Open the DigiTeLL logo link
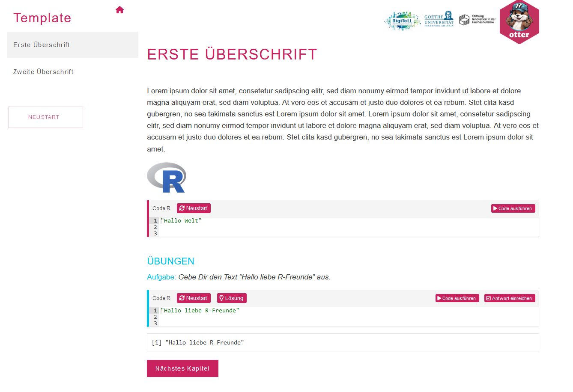This screenshot has height=392, width=573. coord(402,21)
